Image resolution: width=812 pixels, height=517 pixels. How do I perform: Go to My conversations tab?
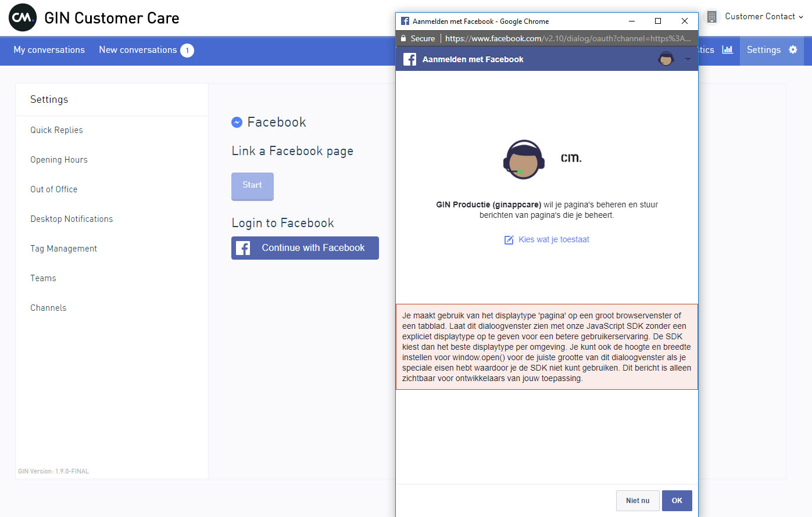click(x=49, y=50)
